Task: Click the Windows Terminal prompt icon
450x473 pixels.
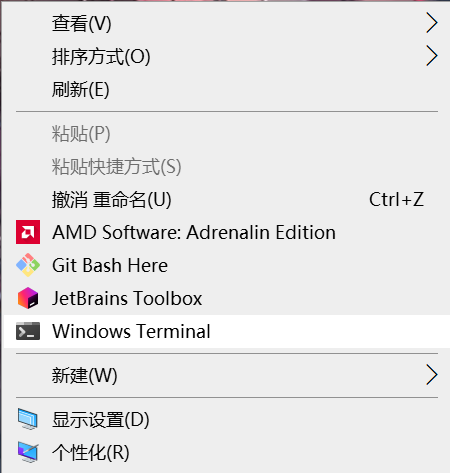Action: [x=28, y=331]
